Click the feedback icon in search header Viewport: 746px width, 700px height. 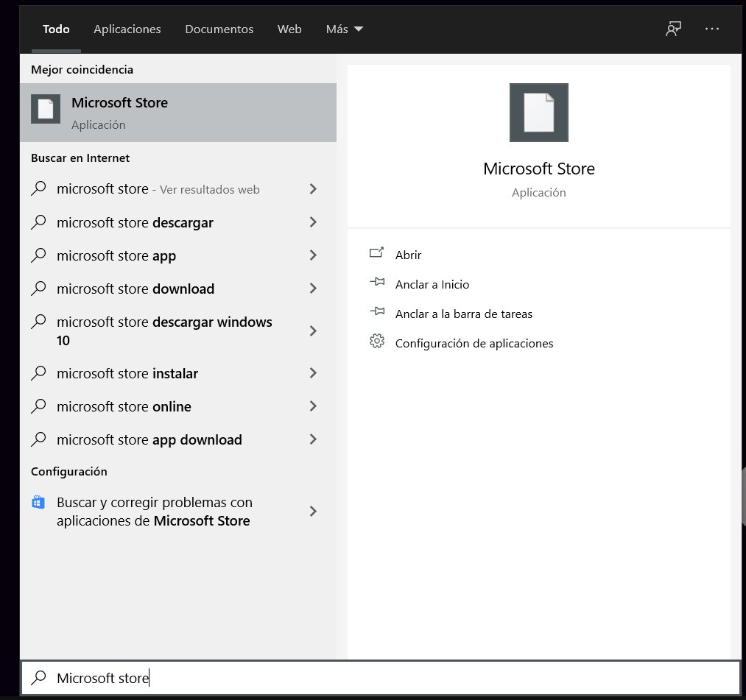673,29
